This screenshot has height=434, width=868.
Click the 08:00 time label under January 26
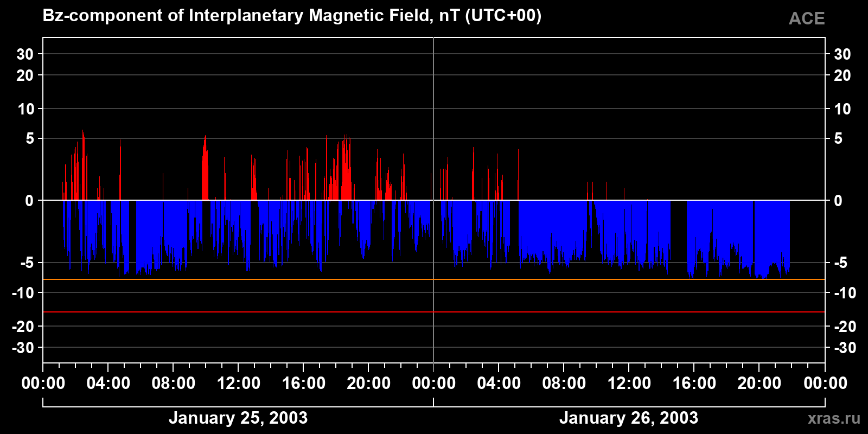tap(564, 383)
